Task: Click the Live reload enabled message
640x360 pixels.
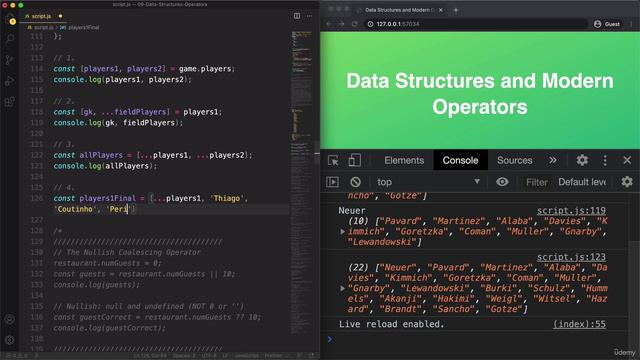Action: click(391, 324)
